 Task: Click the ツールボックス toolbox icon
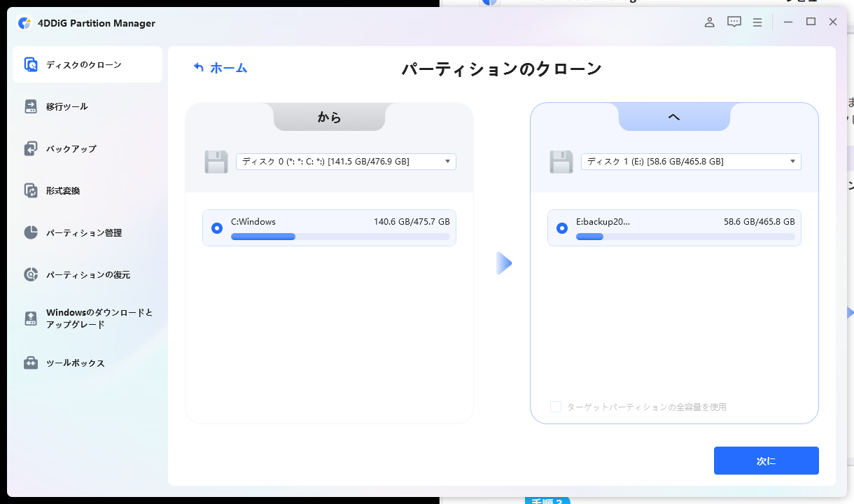coord(31,363)
